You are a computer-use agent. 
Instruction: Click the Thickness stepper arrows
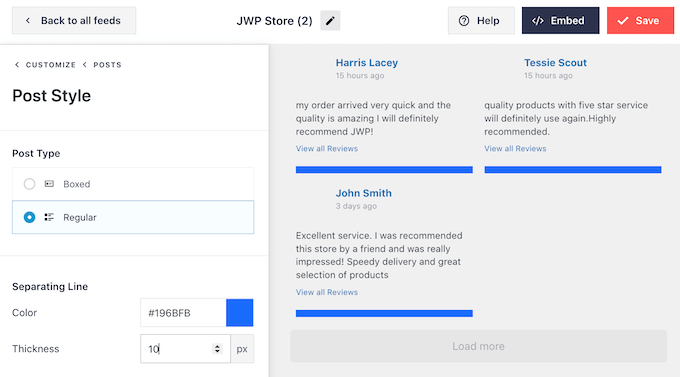tap(217, 348)
